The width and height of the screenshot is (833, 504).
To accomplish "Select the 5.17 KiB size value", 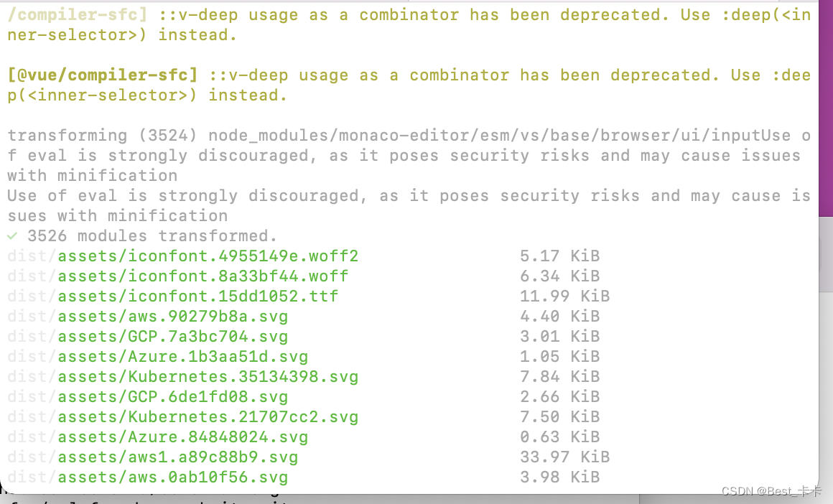I will (559, 256).
